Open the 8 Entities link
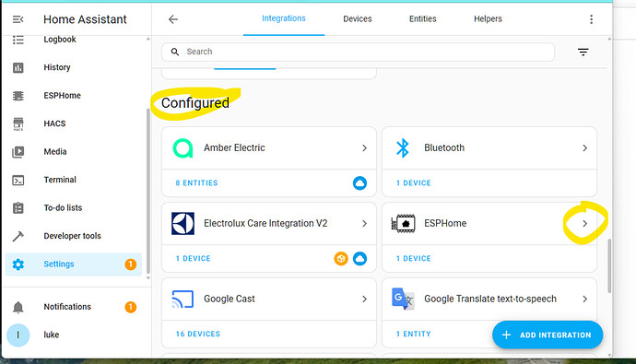636x364 pixels. [196, 182]
